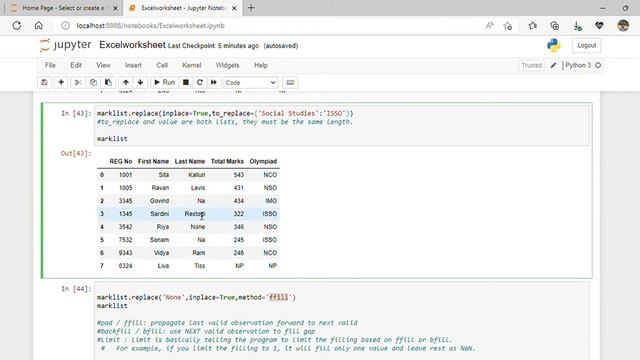Click the Total Marks column header

(x=227, y=161)
